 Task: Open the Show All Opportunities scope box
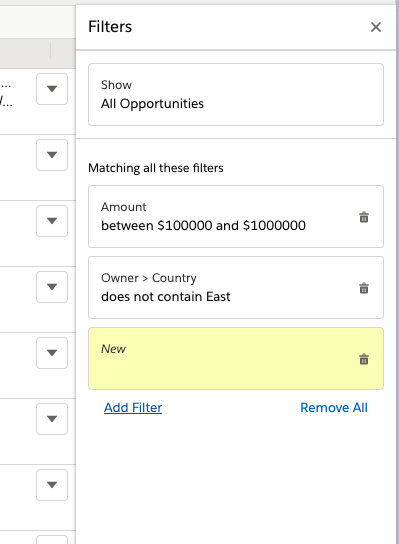coord(236,94)
